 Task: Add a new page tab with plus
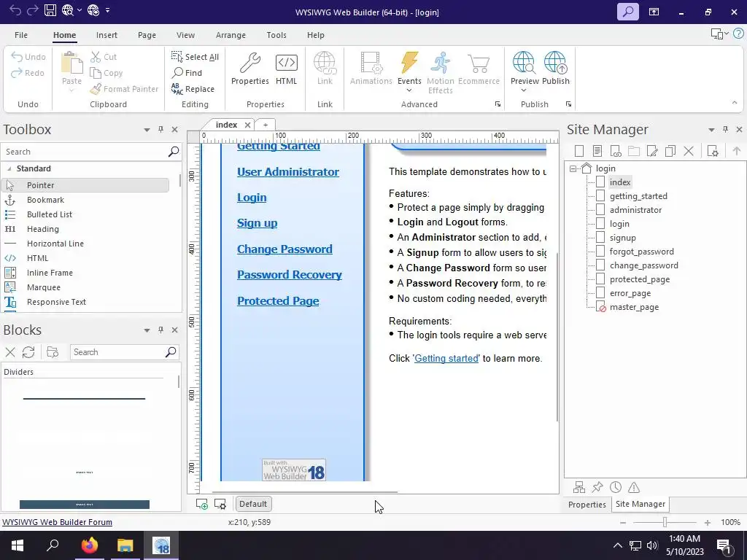[266, 125]
